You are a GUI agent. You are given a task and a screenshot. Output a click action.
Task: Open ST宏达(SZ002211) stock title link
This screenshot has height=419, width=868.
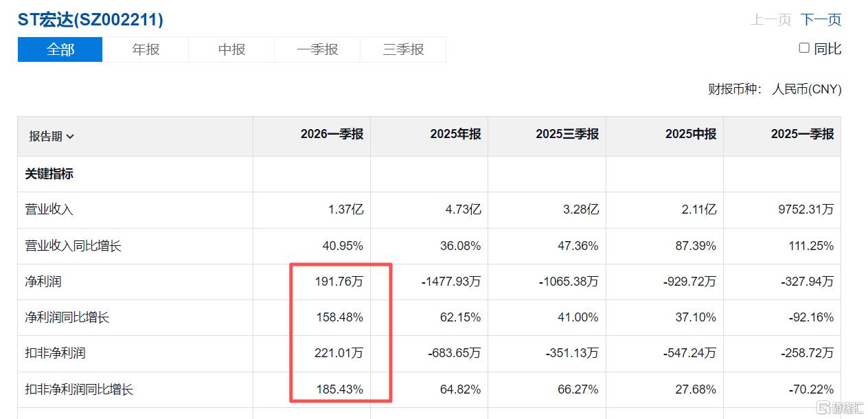click(91, 19)
